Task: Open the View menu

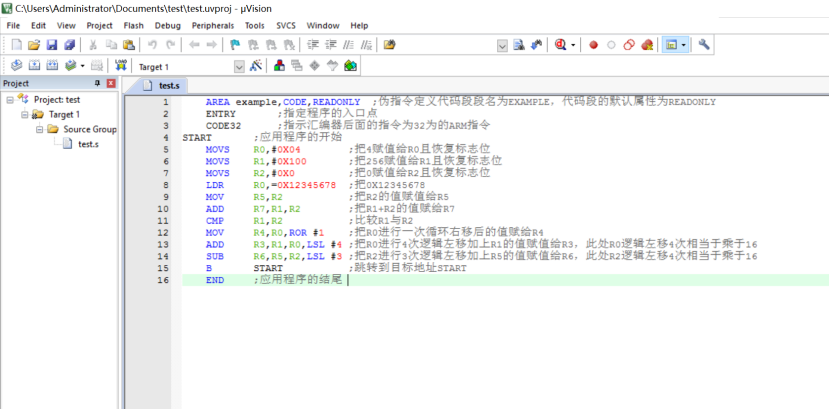Action: (67, 25)
